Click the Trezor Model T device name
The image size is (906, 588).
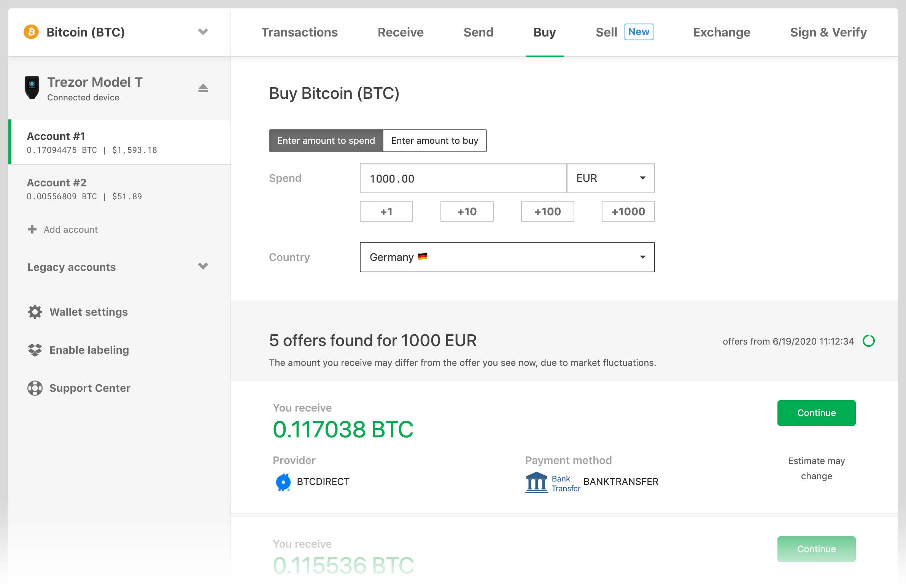tap(95, 82)
